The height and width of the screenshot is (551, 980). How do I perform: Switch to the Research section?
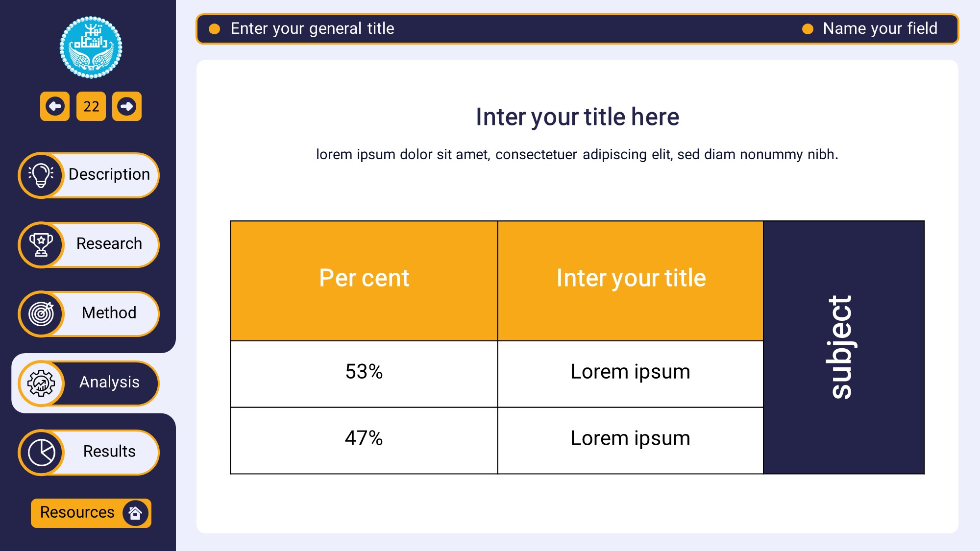pos(109,244)
